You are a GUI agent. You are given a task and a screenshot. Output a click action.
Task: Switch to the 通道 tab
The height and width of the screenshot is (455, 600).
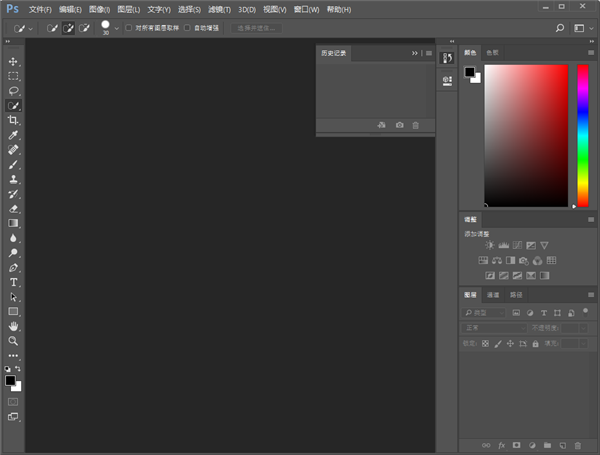493,295
